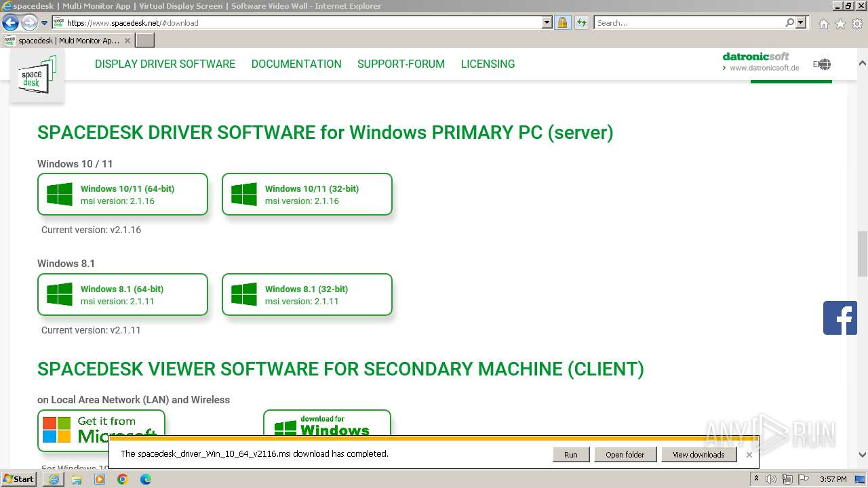Click the Action Center flag icon
The width and height of the screenshot is (868, 488).
(804, 479)
